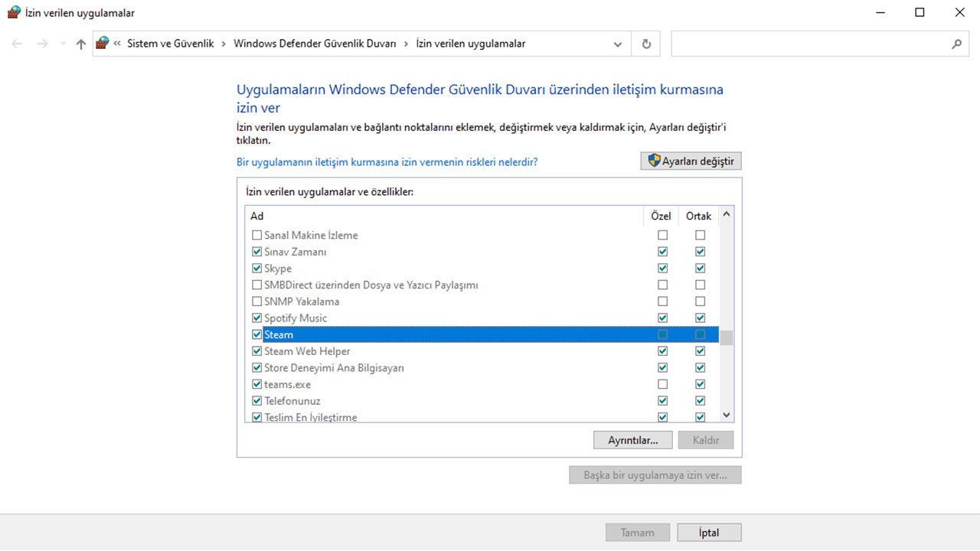Toggle Skype app checkbox
Viewport: 980px width, 551px height.
257,269
